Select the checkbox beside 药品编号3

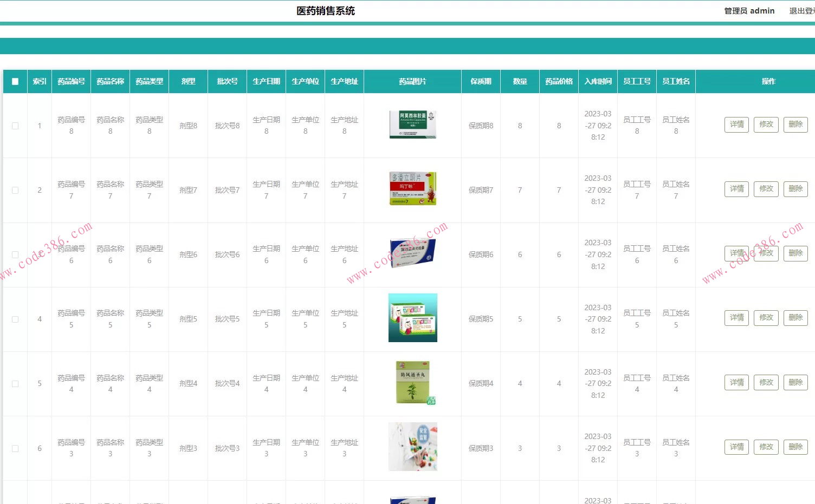click(15, 448)
